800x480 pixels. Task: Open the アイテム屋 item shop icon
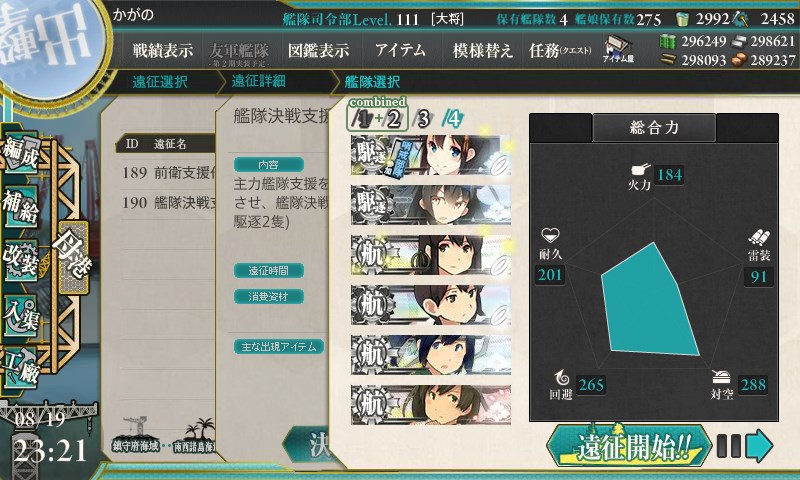618,49
